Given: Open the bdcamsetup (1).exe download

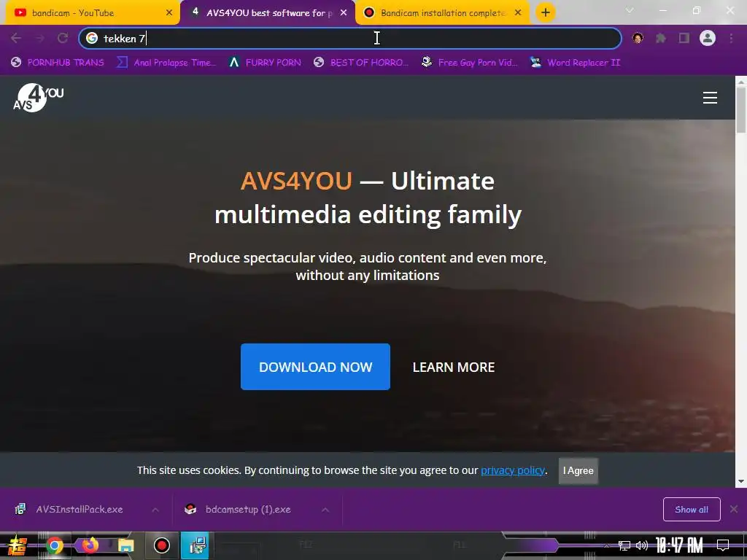Looking at the screenshot, I should point(248,510).
